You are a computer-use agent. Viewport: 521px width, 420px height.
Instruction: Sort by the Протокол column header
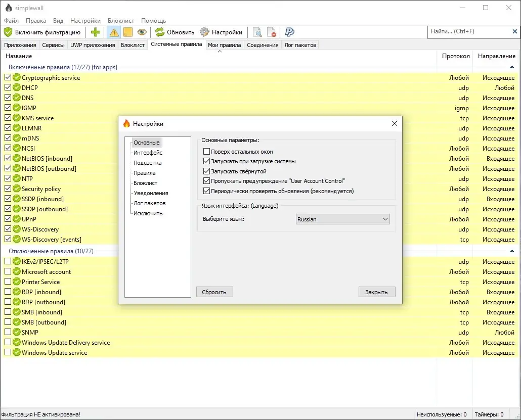pyautogui.click(x=456, y=56)
